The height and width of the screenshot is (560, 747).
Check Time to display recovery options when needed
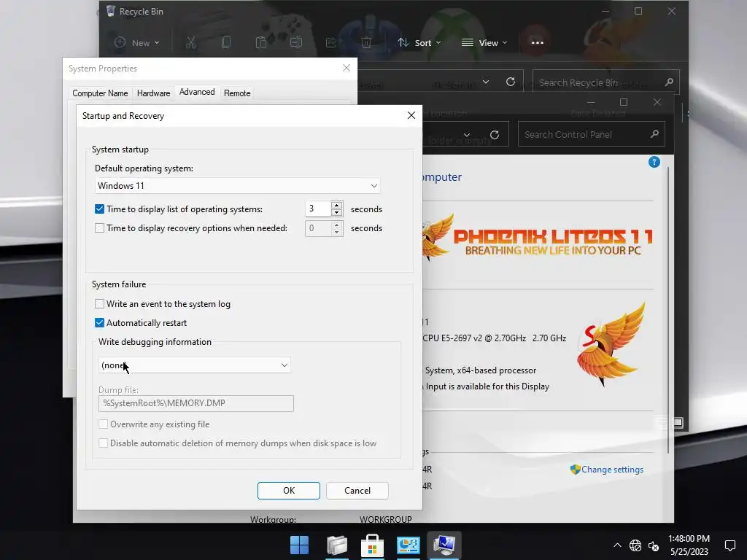[x=99, y=228]
